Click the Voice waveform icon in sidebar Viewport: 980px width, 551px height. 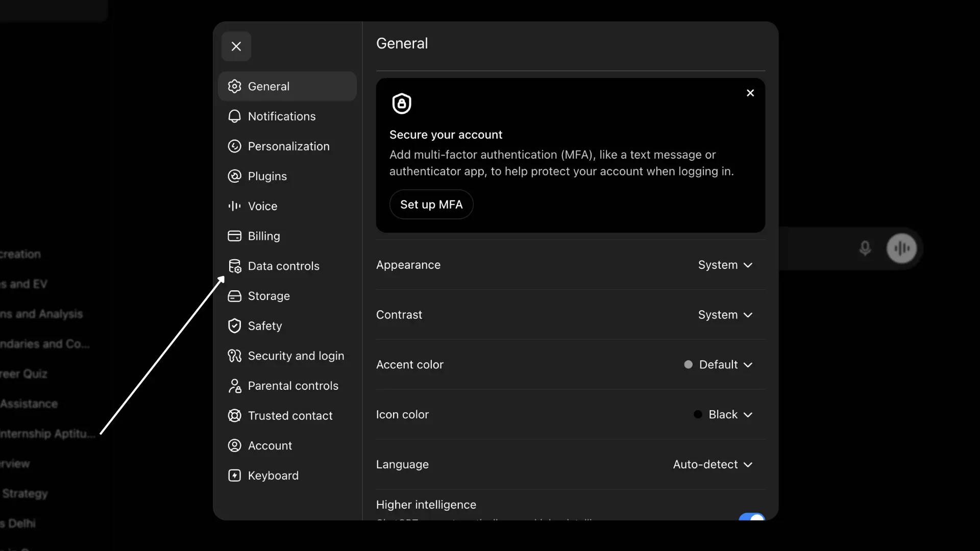(234, 206)
